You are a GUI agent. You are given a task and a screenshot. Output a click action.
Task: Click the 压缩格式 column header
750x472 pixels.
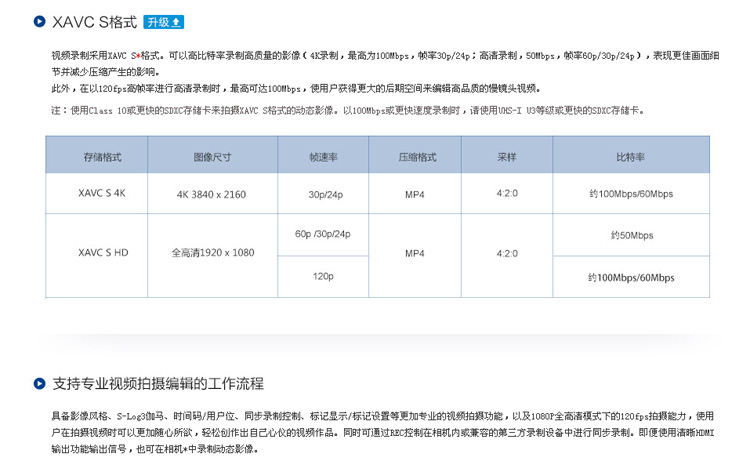(x=416, y=156)
